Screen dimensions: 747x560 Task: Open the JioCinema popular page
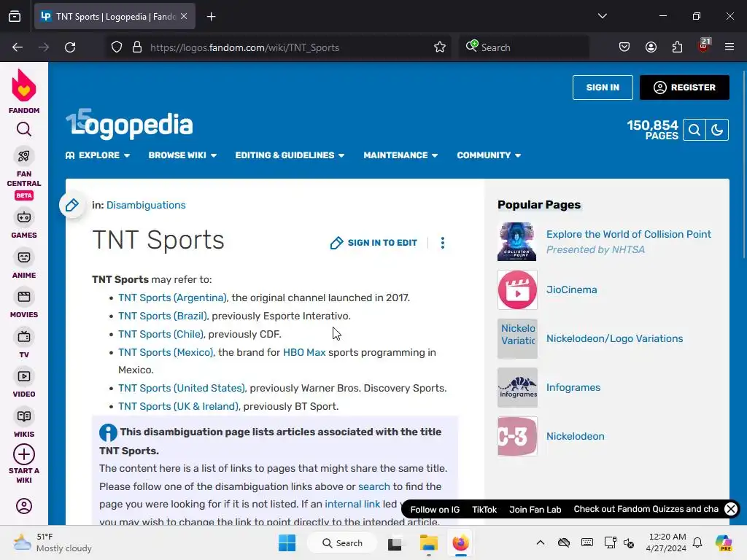(571, 290)
